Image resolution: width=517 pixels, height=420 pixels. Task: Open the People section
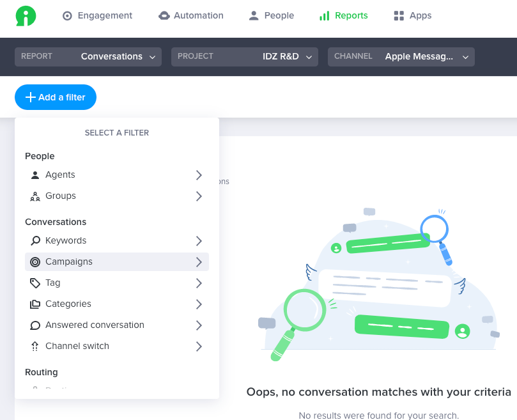[x=272, y=16]
